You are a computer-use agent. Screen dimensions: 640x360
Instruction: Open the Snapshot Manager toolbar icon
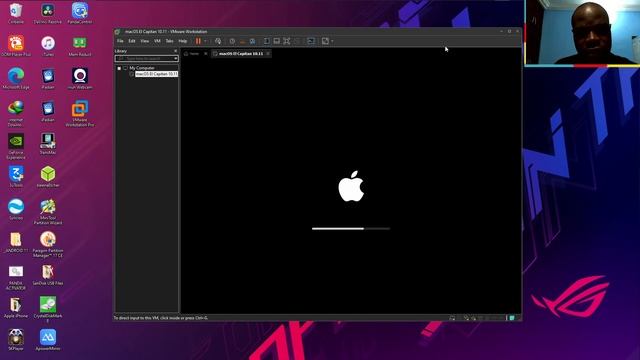253,41
